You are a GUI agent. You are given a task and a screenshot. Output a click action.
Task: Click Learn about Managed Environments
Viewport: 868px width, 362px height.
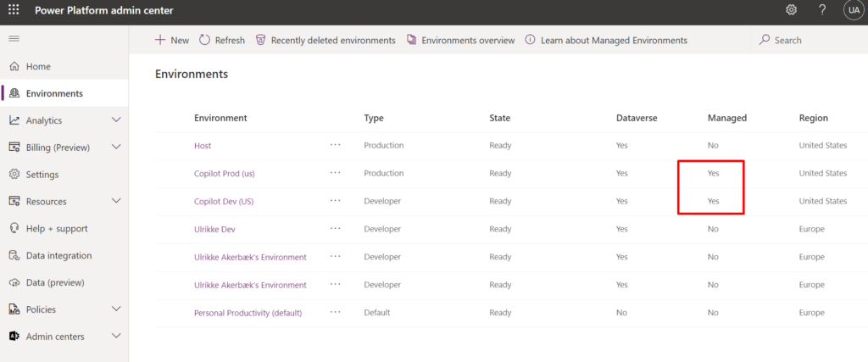[x=606, y=41]
